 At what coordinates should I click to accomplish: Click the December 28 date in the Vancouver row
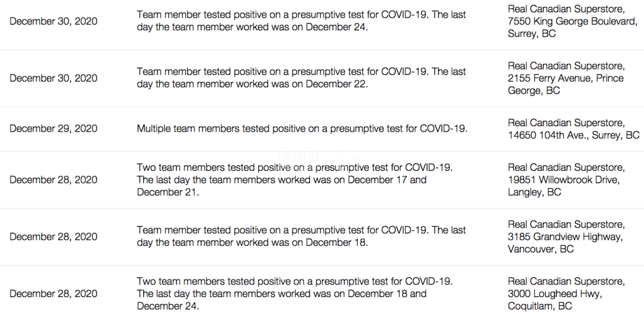pyautogui.click(x=53, y=236)
